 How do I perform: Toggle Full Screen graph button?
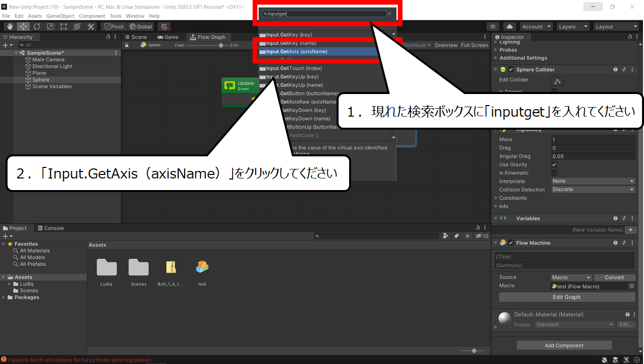[475, 45]
